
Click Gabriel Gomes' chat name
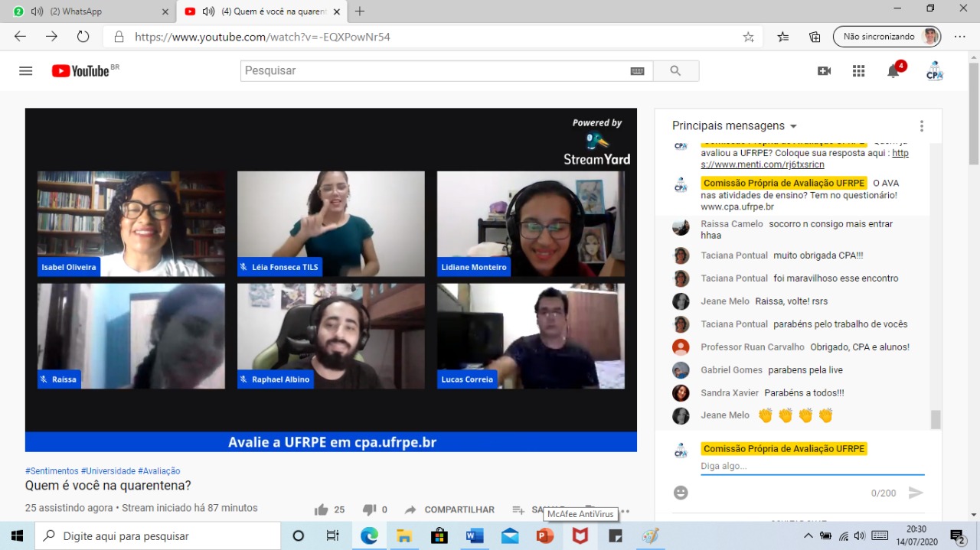pos(732,370)
